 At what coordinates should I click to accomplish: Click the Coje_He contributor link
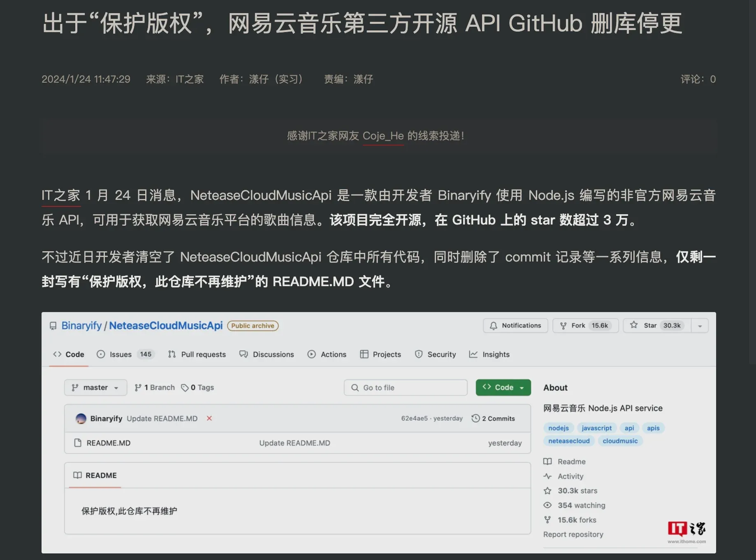[383, 136]
